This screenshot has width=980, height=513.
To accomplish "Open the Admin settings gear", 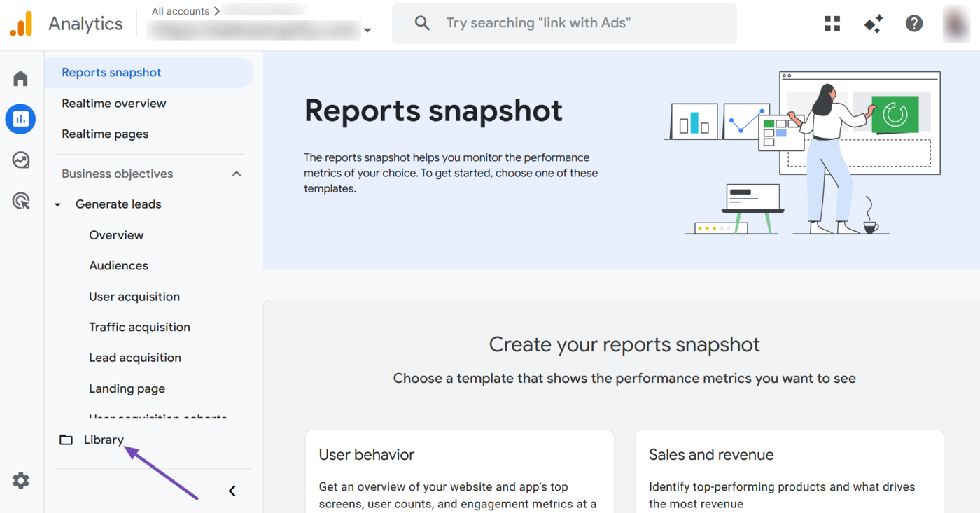I will [x=20, y=480].
